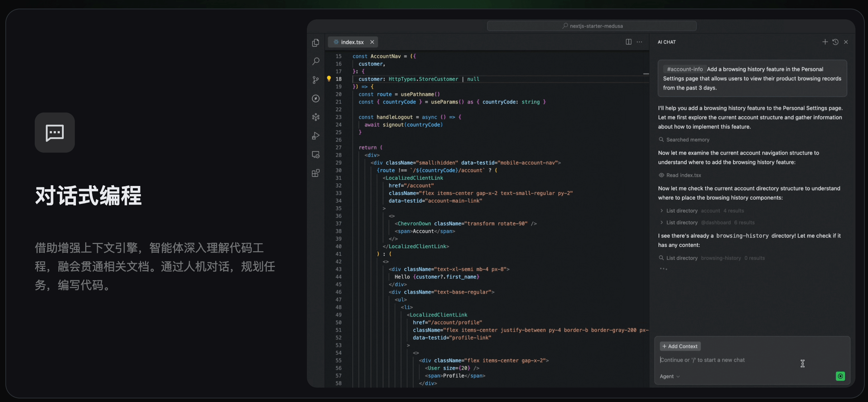Open the Source Control branch icon
Image resolution: width=868 pixels, height=402 pixels.
(315, 80)
